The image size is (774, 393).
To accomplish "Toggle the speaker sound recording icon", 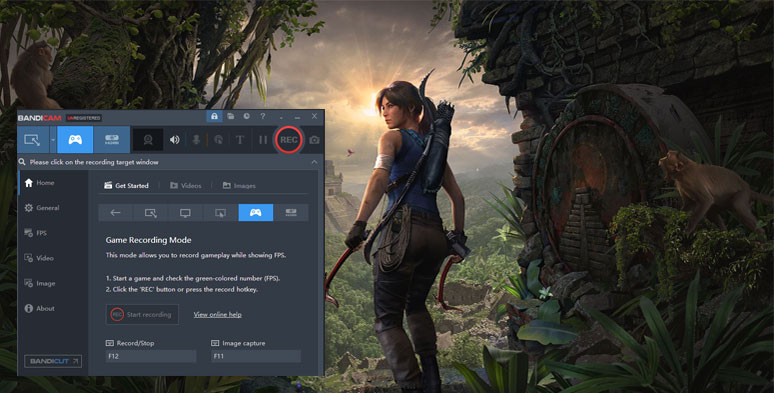I will click(x=175, y=140).
